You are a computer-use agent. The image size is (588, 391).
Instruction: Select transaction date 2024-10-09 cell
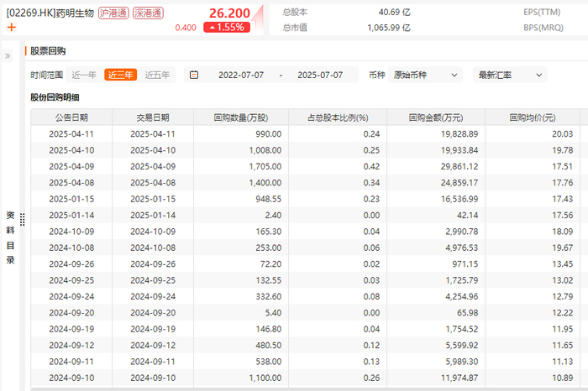tap(153, 232)
